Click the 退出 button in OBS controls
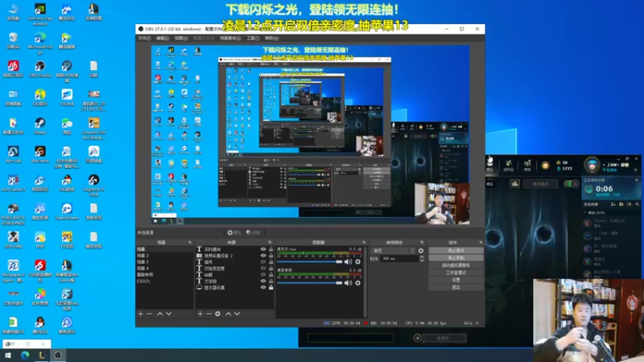 (456, 287)
